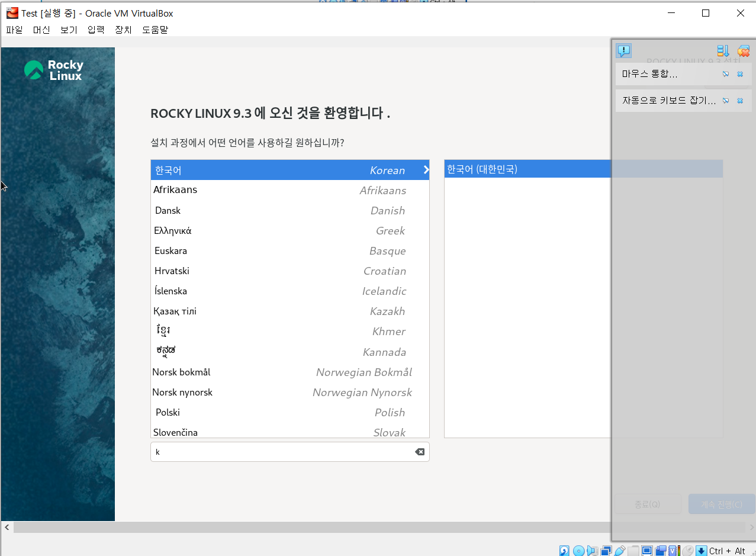Click the network adapter status icon
This screenshot has width=756, height=556.
click(x=606, y=551)
